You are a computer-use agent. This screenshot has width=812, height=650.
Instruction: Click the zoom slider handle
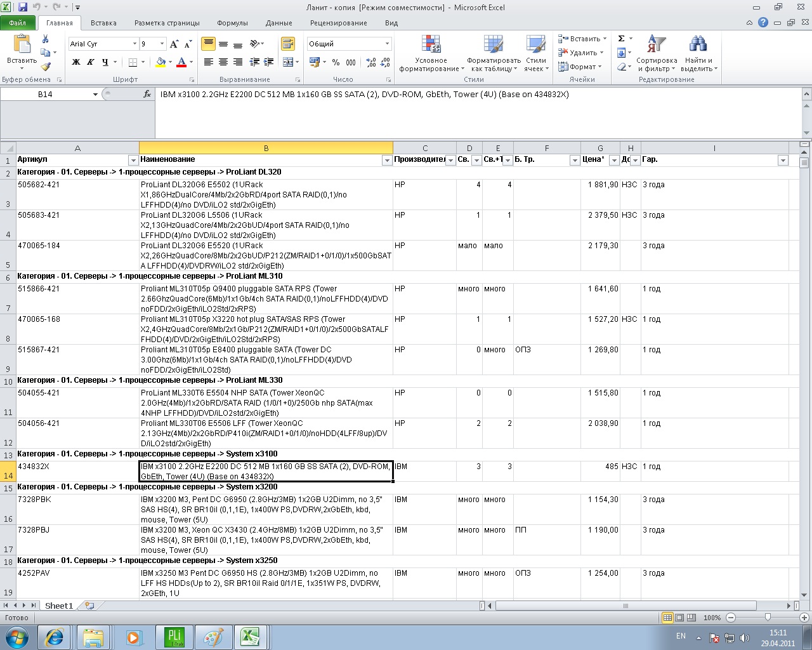[x=768, y=618]
